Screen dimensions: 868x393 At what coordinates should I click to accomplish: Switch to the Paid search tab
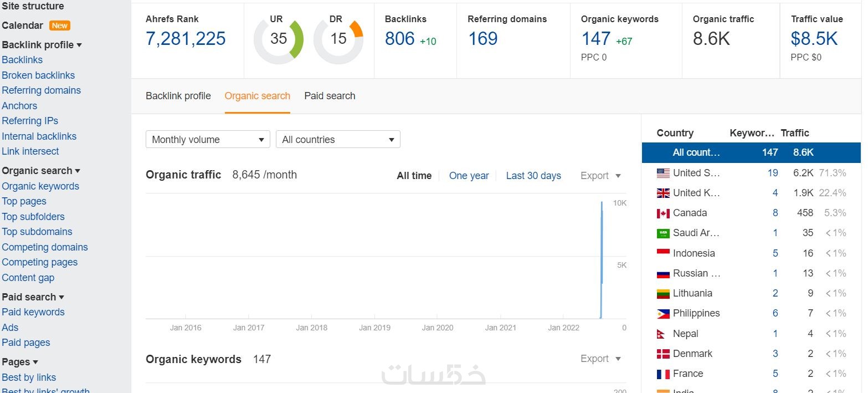pyautogui.click(x=330, y=96)
